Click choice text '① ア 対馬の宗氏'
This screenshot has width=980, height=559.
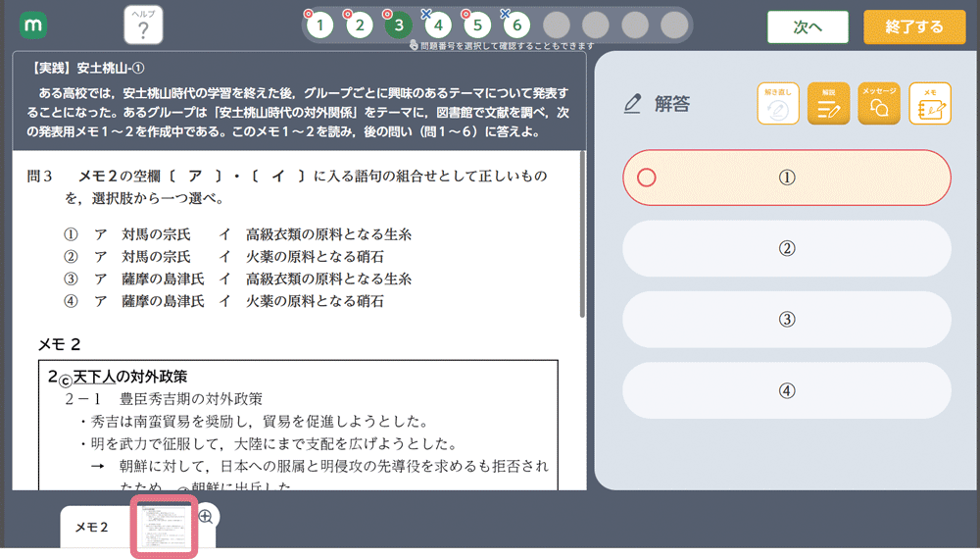pyautogui.click(x=127, y=234)
